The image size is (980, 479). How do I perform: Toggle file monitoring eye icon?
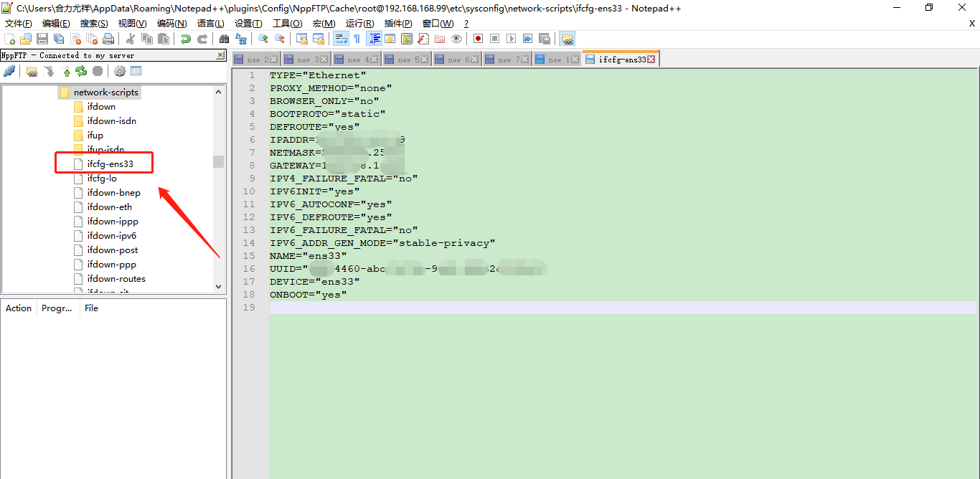(x=456, y=39)
